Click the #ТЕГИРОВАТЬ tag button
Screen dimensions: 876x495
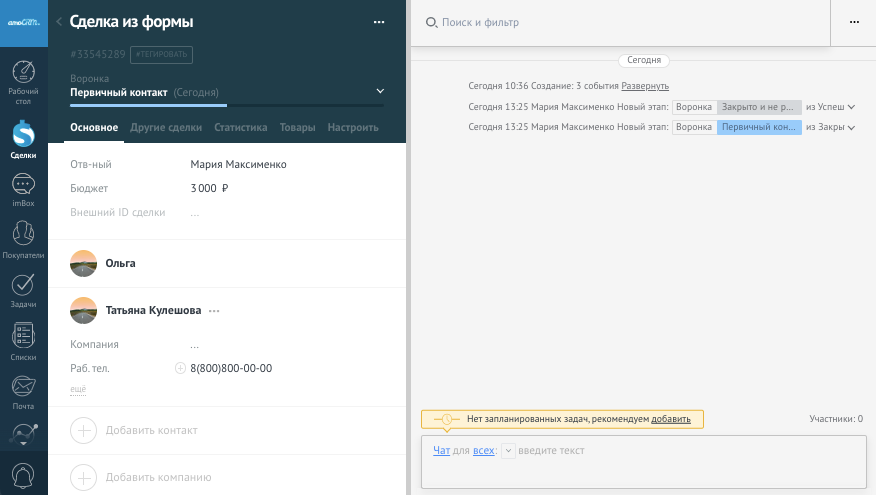coord(161,54)
